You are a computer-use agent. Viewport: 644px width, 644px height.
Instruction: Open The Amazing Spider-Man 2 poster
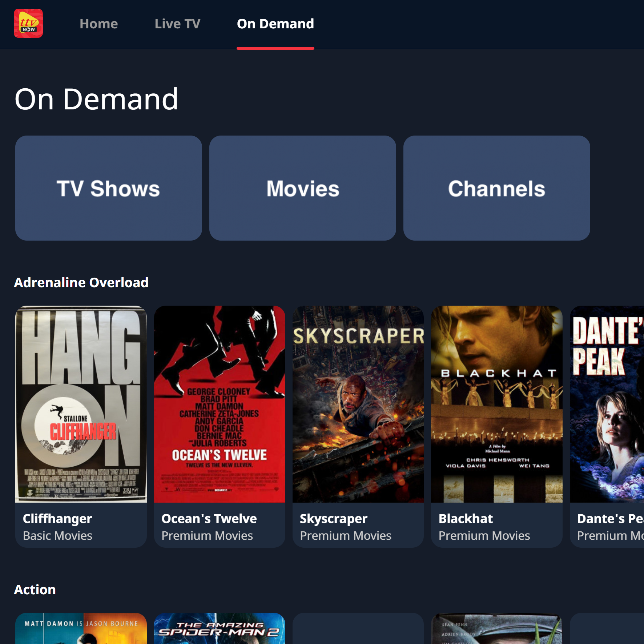(220, 628)
